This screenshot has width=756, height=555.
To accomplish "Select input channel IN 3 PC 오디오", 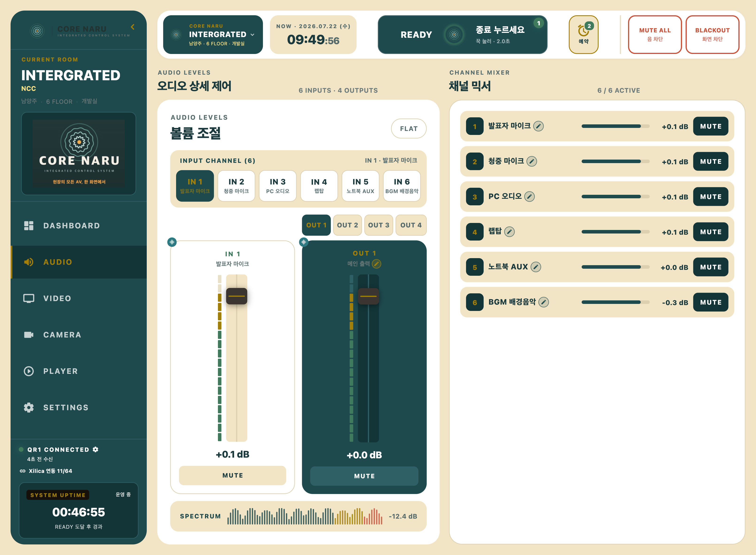I will (x=278, y=186).
